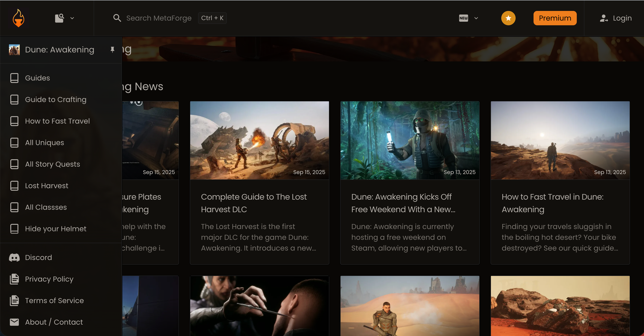
Task: Toggle the sidebar pin
Action: 112,50
